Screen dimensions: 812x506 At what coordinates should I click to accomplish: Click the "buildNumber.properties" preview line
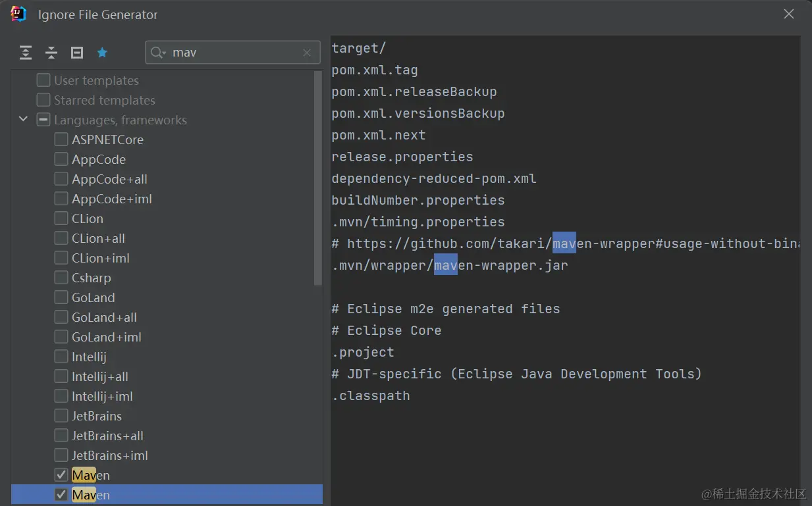(418, 200)
